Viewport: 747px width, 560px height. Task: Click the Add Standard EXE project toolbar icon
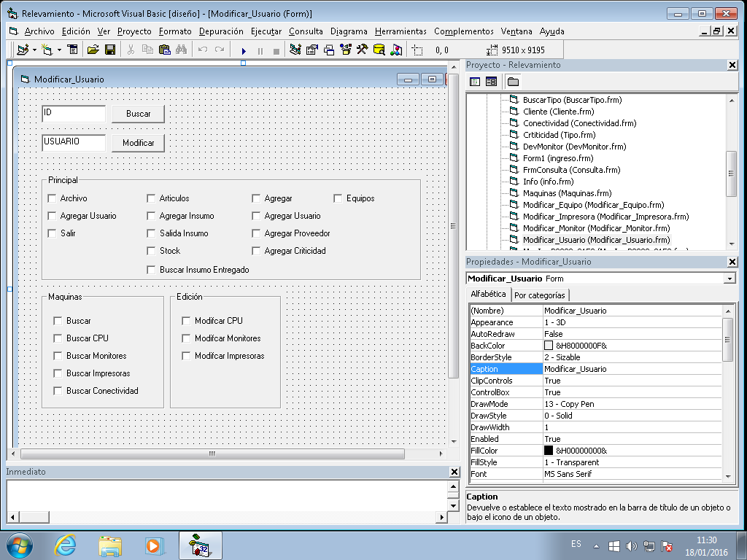pyautogui.click(x=23, y=50)
